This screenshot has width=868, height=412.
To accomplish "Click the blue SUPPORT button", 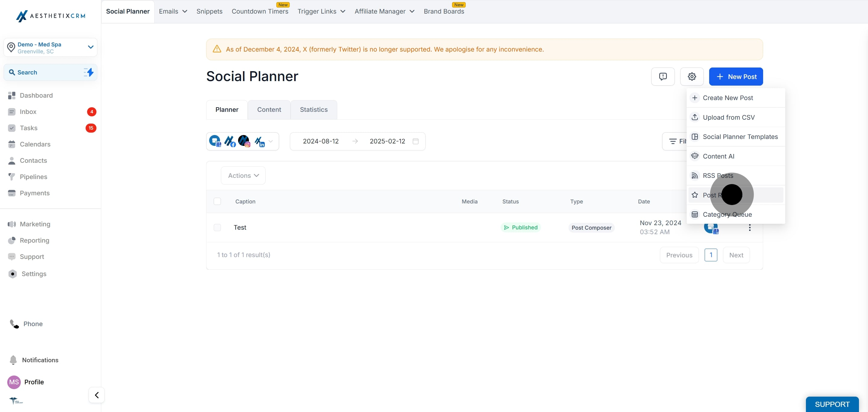I will [x=832, y=404].
